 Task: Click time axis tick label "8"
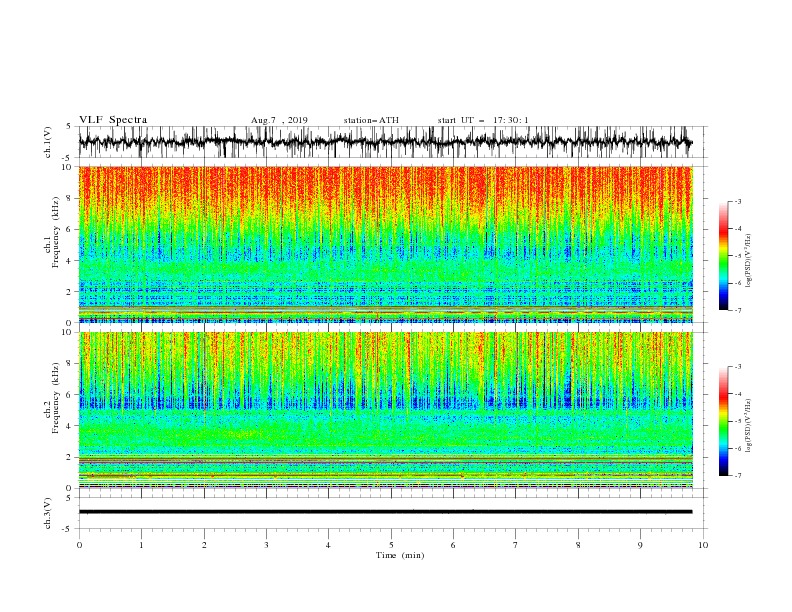pyautogui.click(x=578, y=545)
